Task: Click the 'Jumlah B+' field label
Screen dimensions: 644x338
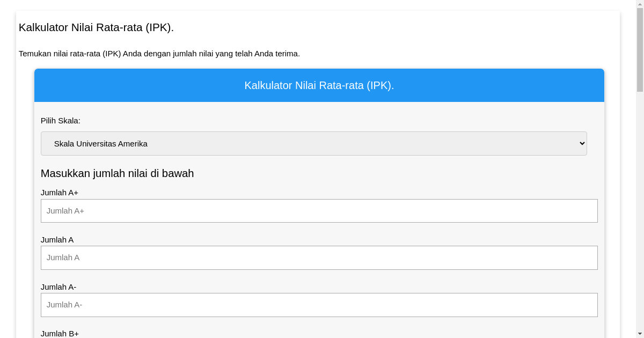Action: coord(60,333)
